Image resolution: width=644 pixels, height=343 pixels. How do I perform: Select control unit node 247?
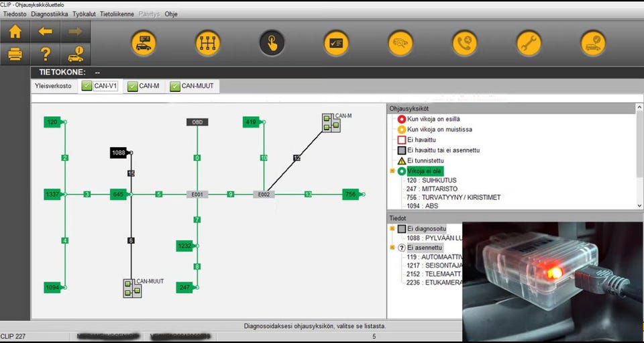click(186, 287)
